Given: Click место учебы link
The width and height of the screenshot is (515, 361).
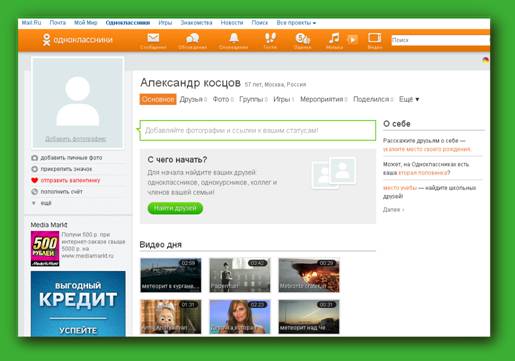Looking at the screenshot, I should (x=400, y=188).
